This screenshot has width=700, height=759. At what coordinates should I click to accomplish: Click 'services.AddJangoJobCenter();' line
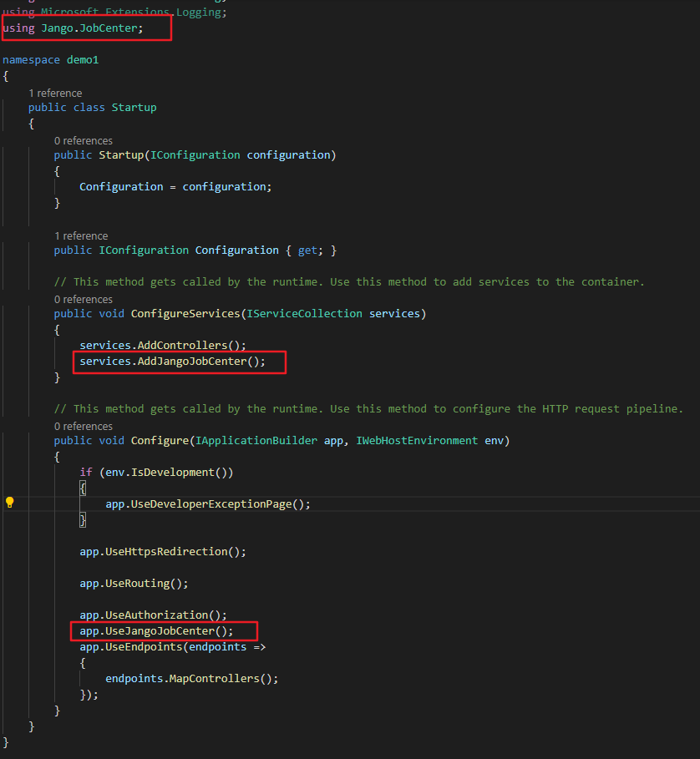coord(173,362)
